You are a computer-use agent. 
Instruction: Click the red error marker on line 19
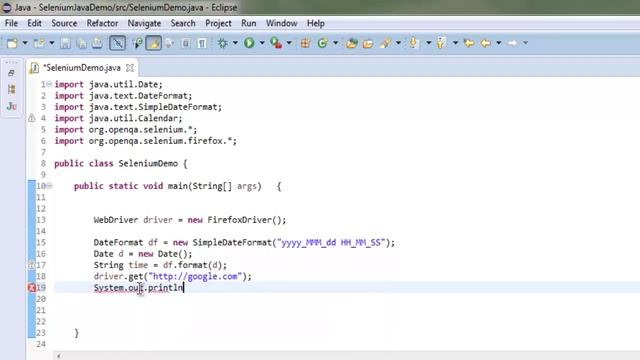point(31,287)
